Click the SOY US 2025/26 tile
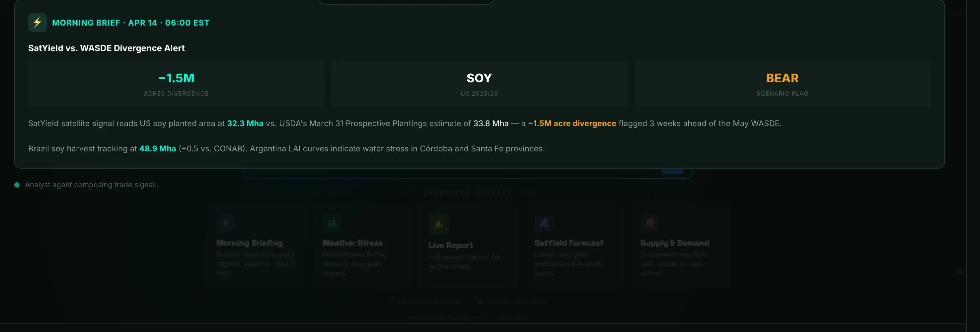The height and width of the screenshot is (332, 980). coord(479,84)
